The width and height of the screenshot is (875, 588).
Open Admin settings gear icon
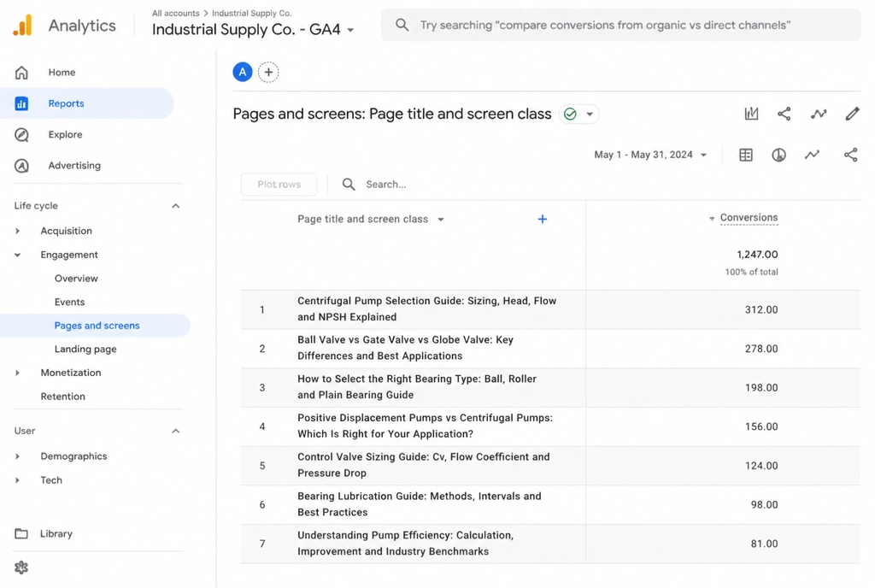(x=21, y=567)
